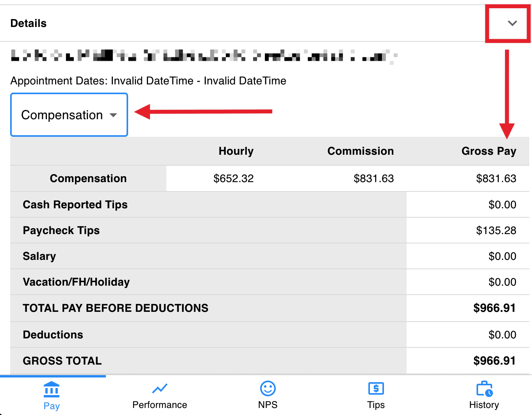The image size is (532, 415).
Task: Click the Commission column header
Action: coord(361,151)
